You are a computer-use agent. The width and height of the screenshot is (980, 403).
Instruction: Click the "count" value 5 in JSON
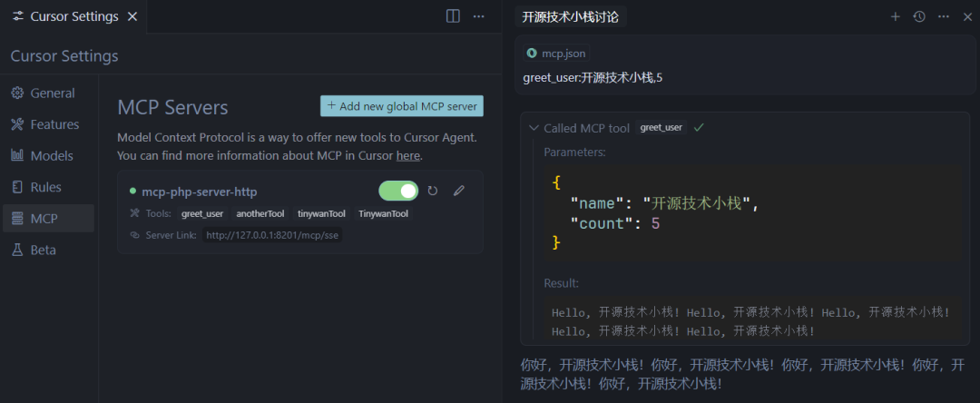point(656,223)
